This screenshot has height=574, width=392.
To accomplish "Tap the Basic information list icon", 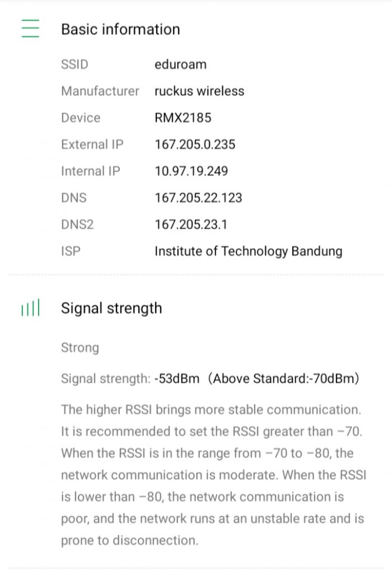I will [x=30, y=29].
